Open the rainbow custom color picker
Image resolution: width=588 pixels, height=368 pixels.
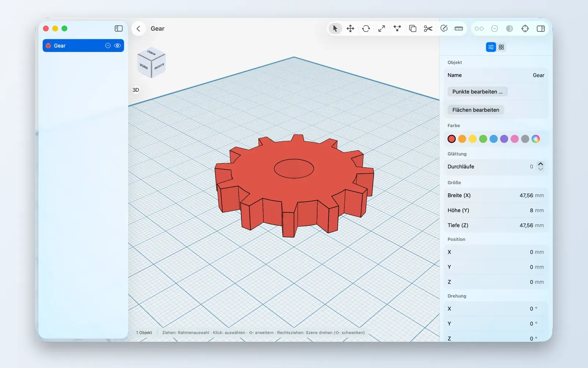(x=536, y=139)
